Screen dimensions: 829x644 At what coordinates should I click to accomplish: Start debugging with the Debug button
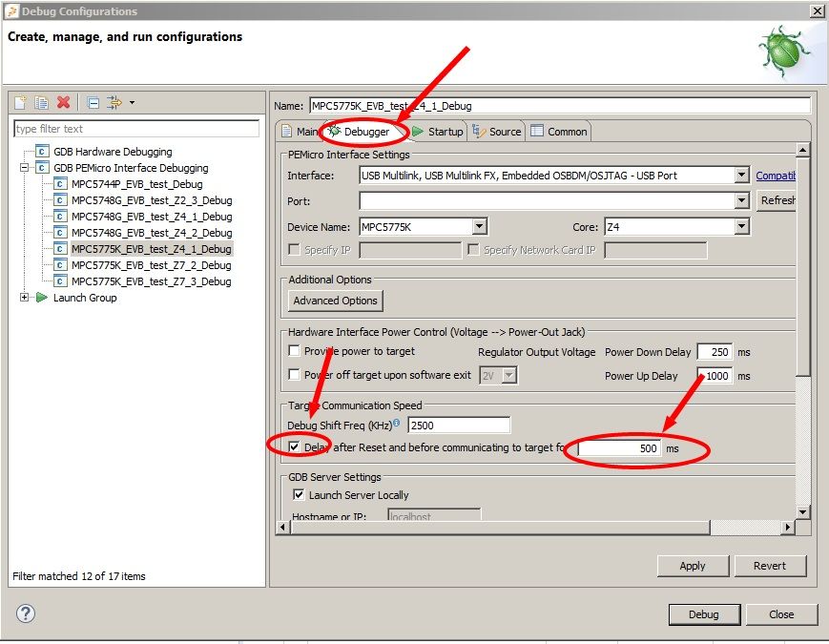[x=704, y=614]
